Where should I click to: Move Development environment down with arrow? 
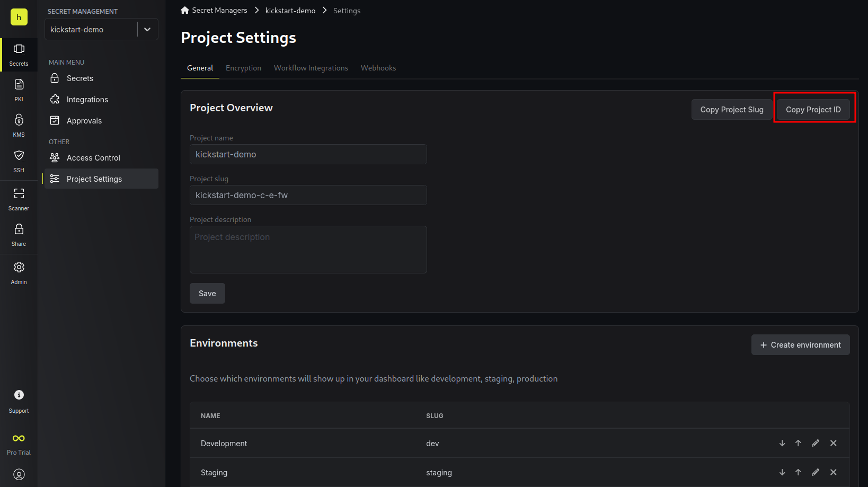(x=782, y=443)
